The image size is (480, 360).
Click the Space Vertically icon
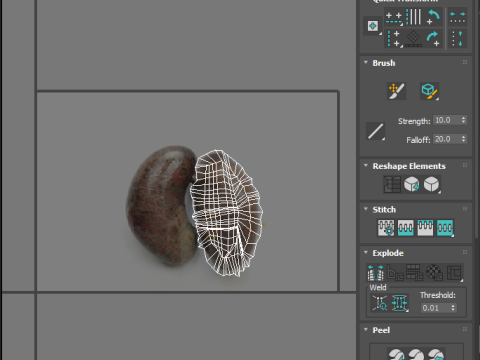tap(457, 38)
